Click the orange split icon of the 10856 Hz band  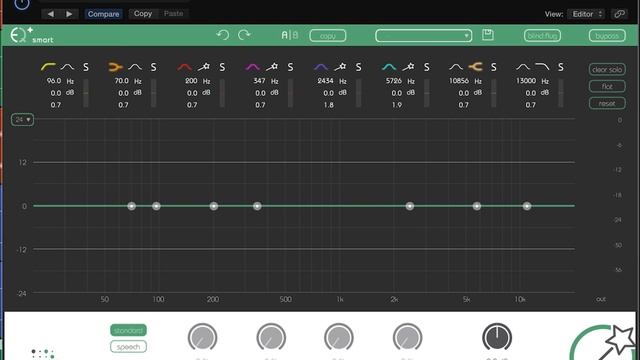[x=476, y=67]
